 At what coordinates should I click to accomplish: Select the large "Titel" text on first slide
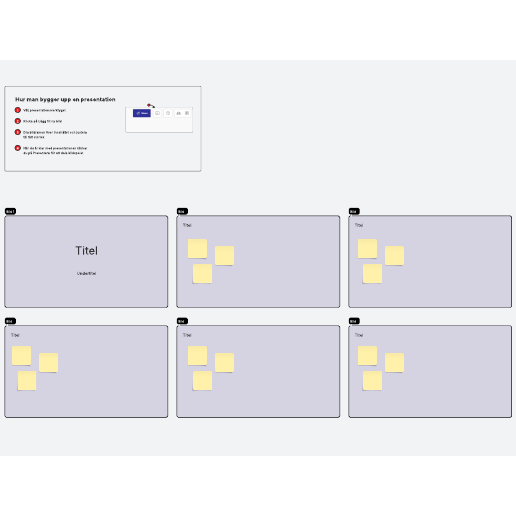pyautogui.click(x=87, y=251)
